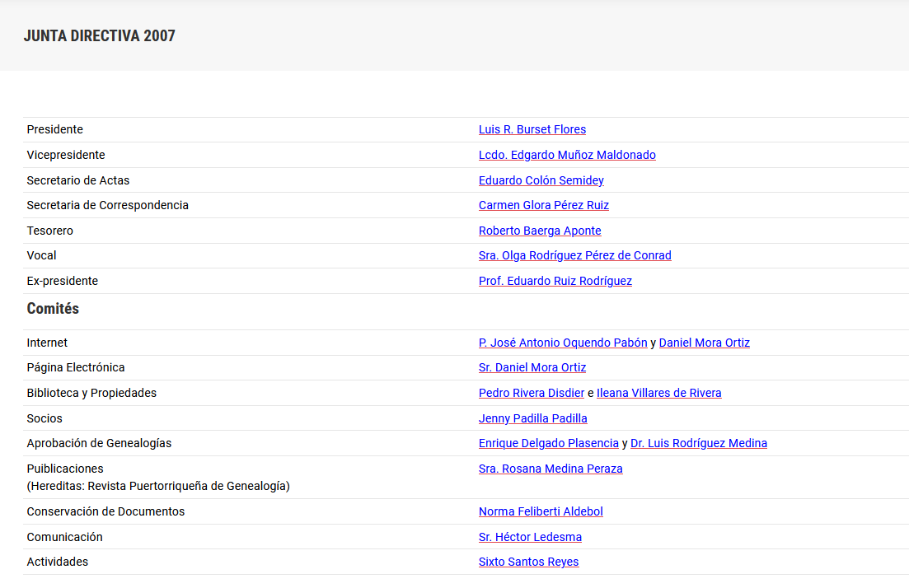Click the Junta Directiva 2007 heading
Viewport: 909px width, 588px height.
pos(100,35)
